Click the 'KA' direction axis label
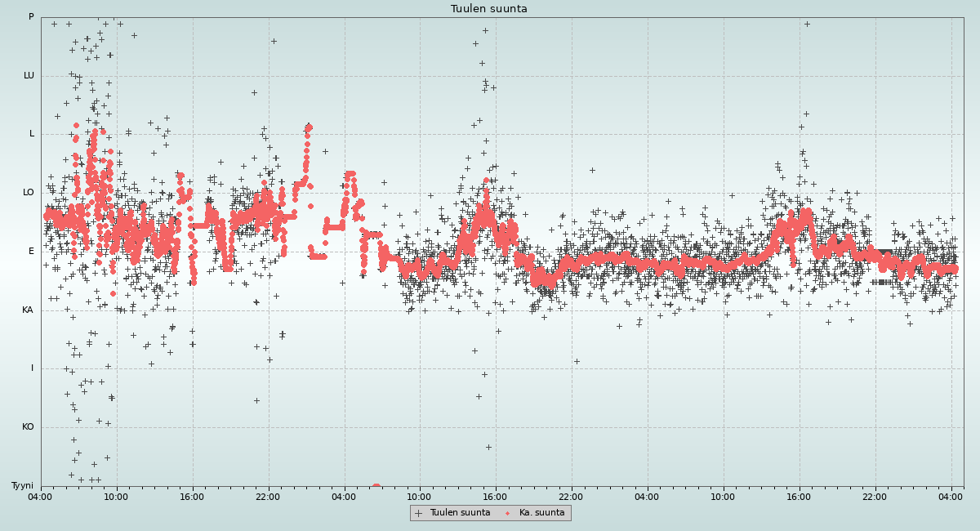The height and width of the screenshot is (531, 980). 28,310
